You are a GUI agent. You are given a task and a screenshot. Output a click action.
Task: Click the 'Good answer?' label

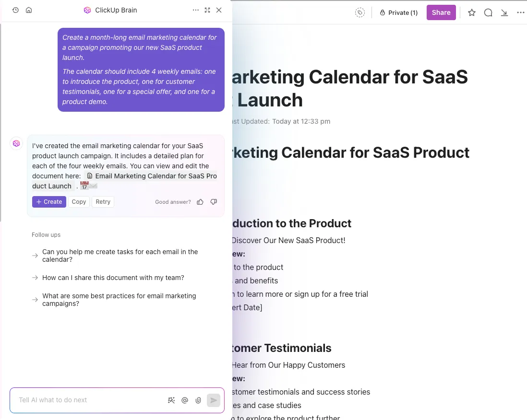tap(173, 202)
